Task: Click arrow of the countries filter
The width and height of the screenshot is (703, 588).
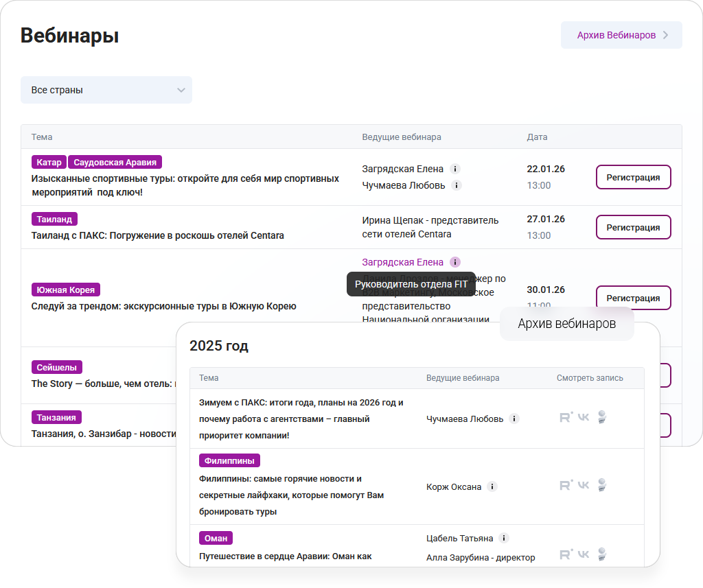Action: tap(181, 90)
